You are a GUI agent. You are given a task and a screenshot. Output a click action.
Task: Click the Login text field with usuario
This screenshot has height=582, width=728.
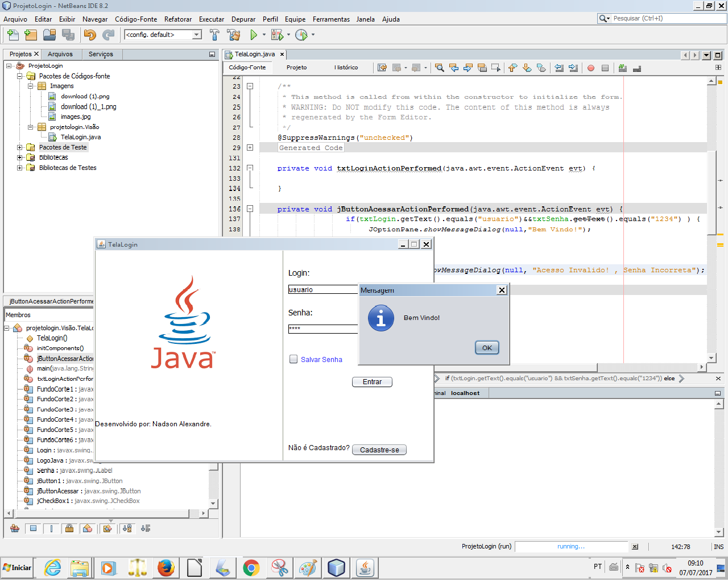(323, 290)
